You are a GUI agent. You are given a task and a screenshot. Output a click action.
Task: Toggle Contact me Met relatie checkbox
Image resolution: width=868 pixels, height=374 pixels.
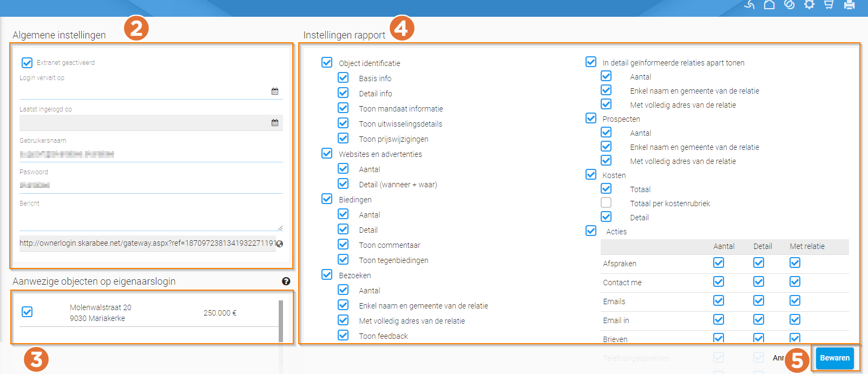[795, 281]
